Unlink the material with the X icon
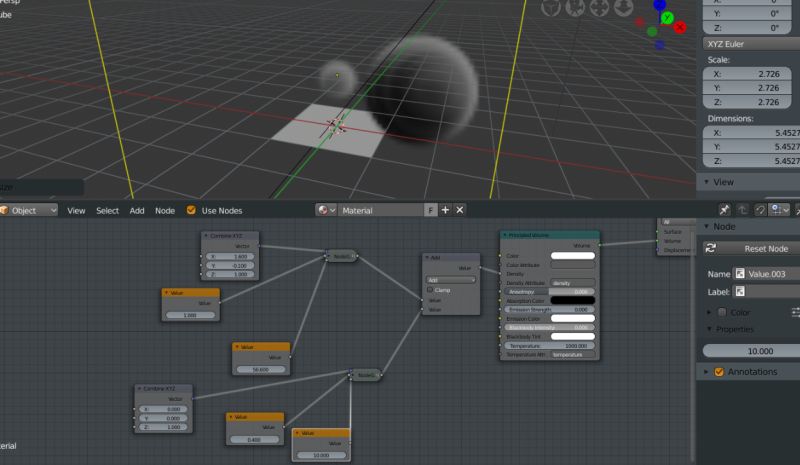This screenshot has height=465, width=800. (460, 210)
